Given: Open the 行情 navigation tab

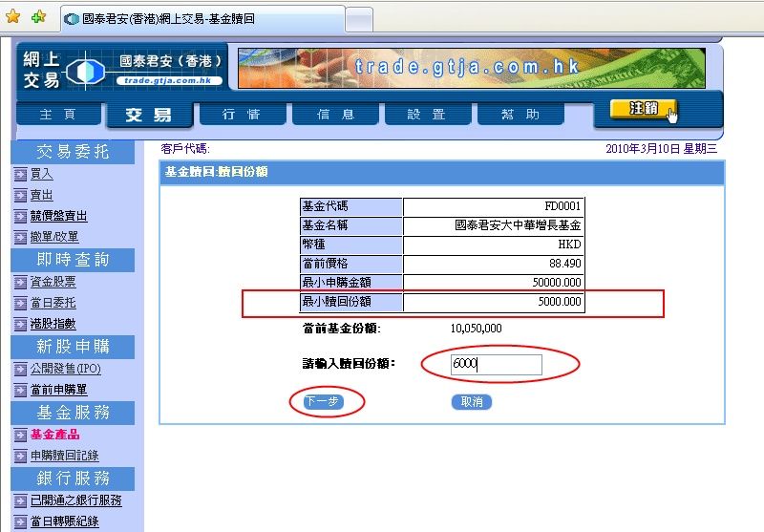Looking at the screenshot, I should (242, 114).
